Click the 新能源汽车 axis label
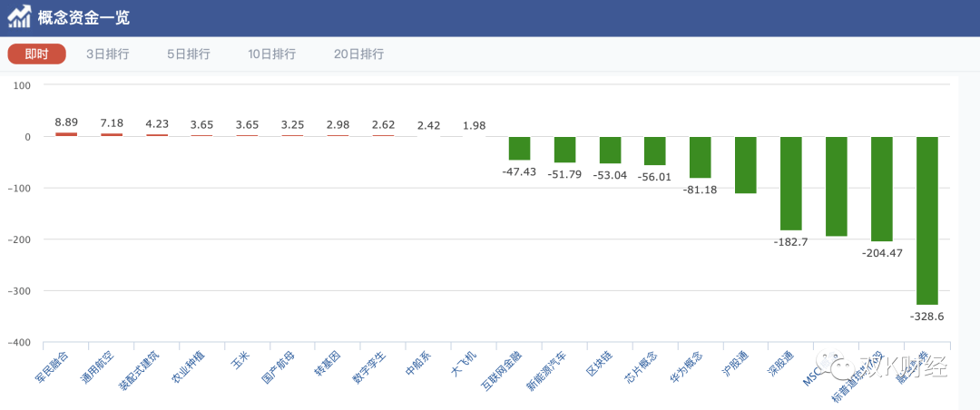 [x=547, y=371]
